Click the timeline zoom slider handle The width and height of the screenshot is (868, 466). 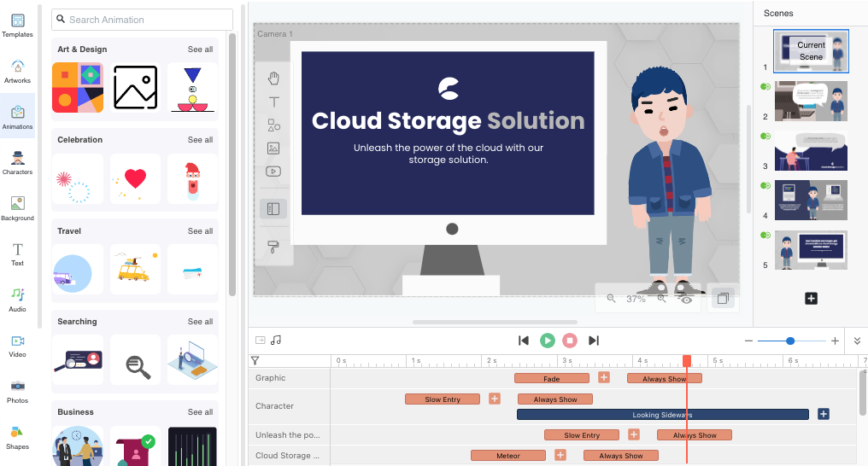790,341
